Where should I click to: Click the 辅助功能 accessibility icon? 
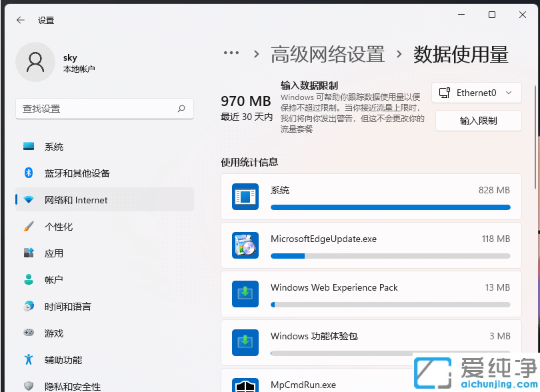coord(27,360)
